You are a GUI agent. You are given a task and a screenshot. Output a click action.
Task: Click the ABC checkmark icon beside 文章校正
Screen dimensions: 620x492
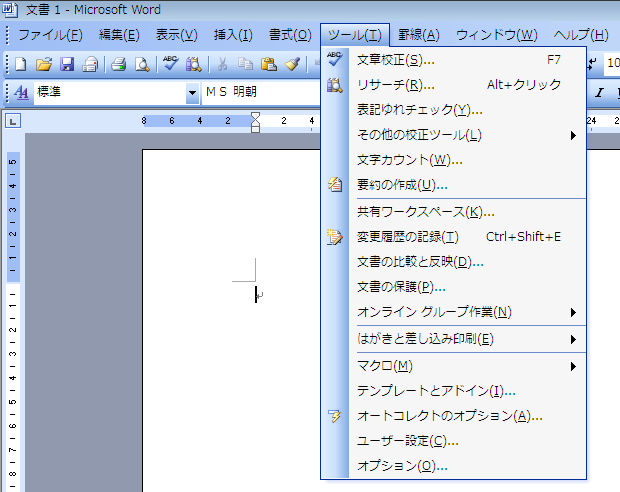(x=335, y=59)
